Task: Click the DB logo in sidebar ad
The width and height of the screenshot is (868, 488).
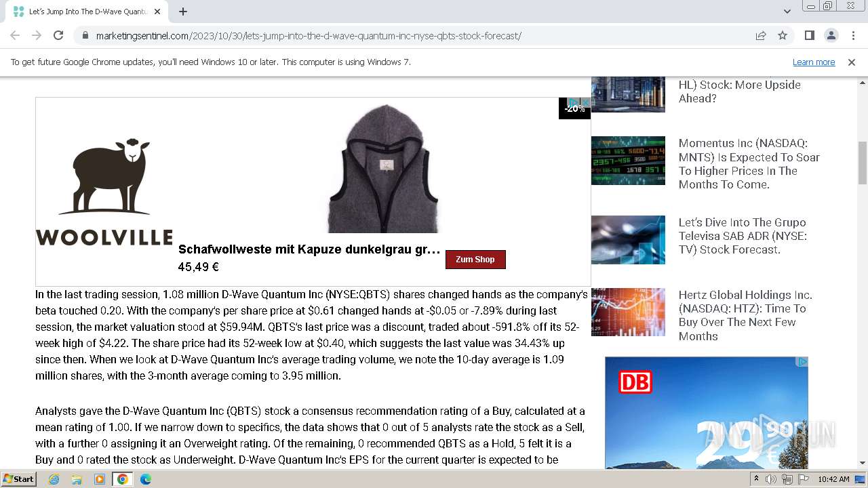Action: click(635, 382)
